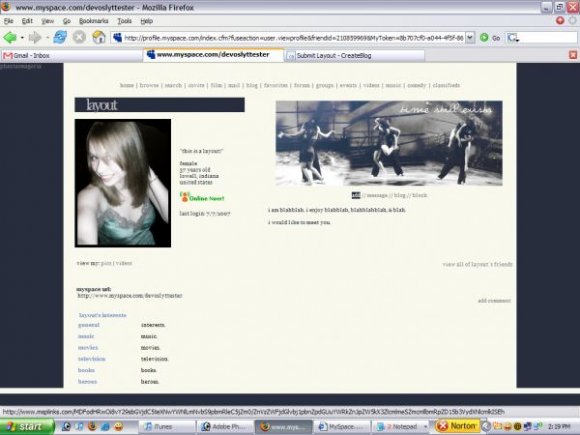Click the Windows Start button
Screen dimensions: 580x435
[27, 426]
